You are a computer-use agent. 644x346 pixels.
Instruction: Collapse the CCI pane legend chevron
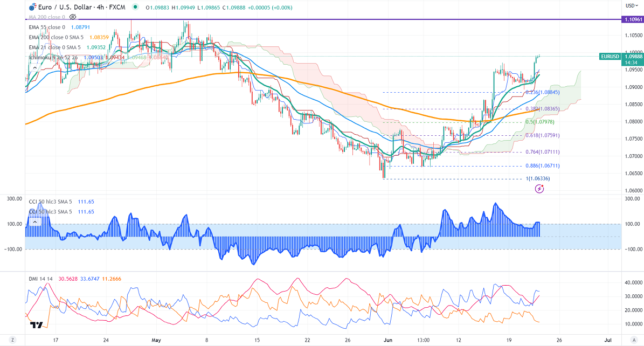click(35, 222)
